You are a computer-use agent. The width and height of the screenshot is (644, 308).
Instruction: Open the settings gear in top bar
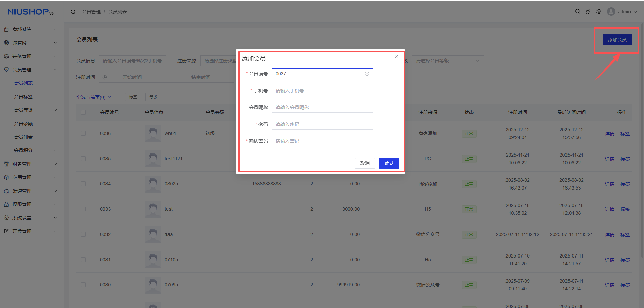pos(599,12)
